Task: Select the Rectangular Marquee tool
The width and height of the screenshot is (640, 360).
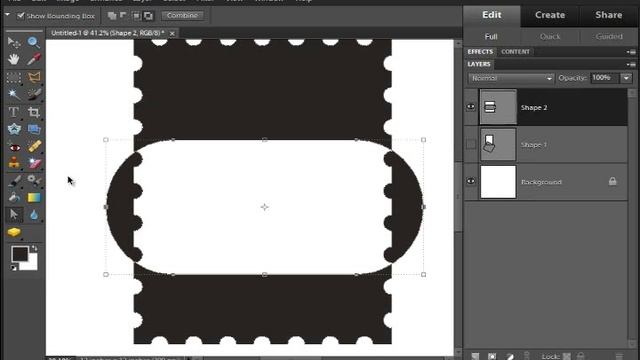Action: pyautogui.click(x=14, y=77)
